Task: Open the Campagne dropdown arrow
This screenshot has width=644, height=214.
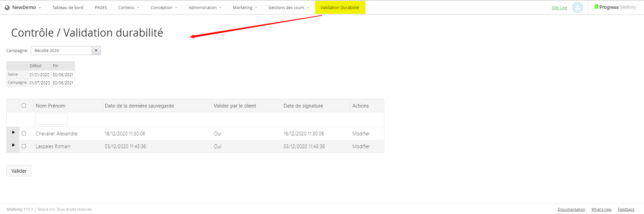Action: (x=96, y=51)
